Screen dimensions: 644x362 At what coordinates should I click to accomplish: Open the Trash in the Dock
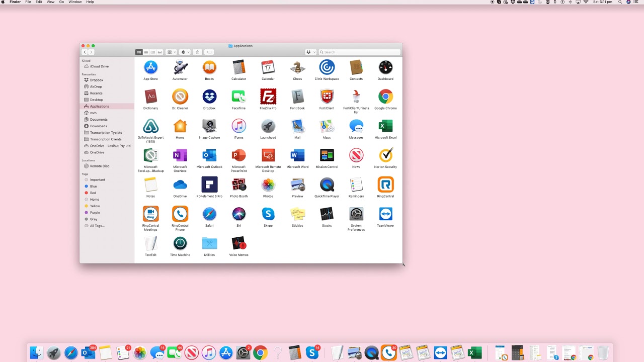coord(603,352)
